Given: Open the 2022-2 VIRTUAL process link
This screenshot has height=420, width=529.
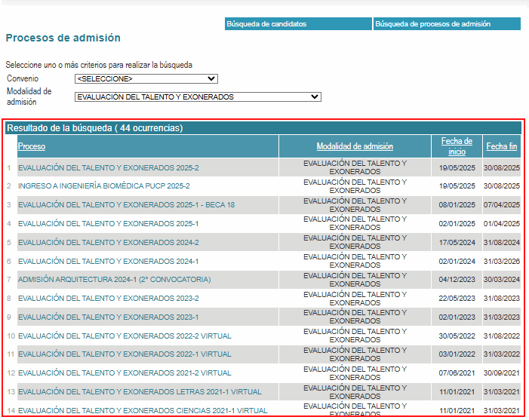Looking at the screenshot, I should pyautogui.click(x=125, y=336).
